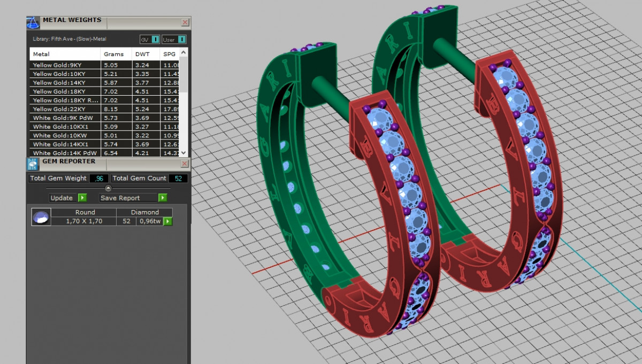Close the Metal Weights panel
The width and height of the screenshot is (642, 364).
(x=185, y=22)
